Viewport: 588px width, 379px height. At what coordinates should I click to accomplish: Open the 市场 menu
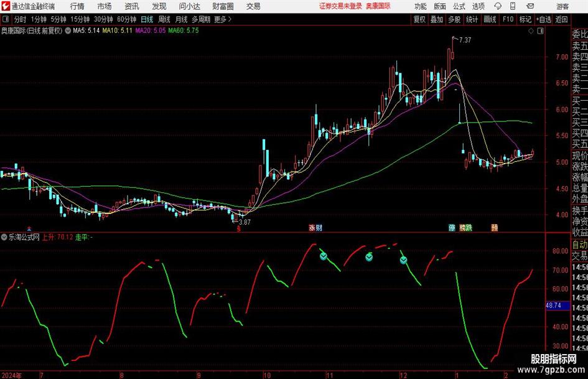point(105,6)
